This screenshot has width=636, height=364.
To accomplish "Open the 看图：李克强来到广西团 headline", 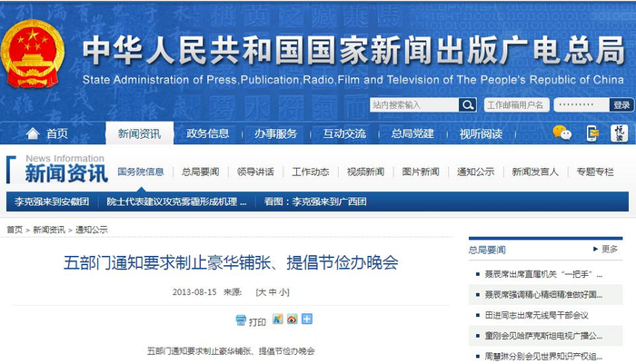I will (315, 202).
